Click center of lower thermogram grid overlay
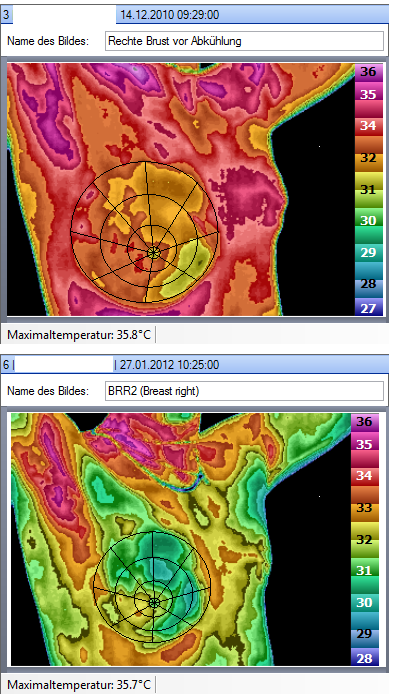This screenshot has width=405, height=697. [x=154, y=603]
